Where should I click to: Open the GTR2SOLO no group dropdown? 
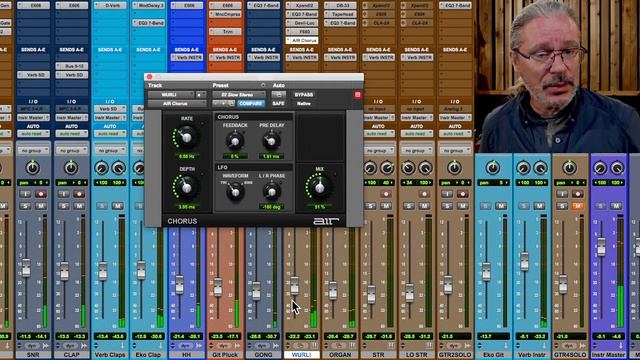point(455,151)
